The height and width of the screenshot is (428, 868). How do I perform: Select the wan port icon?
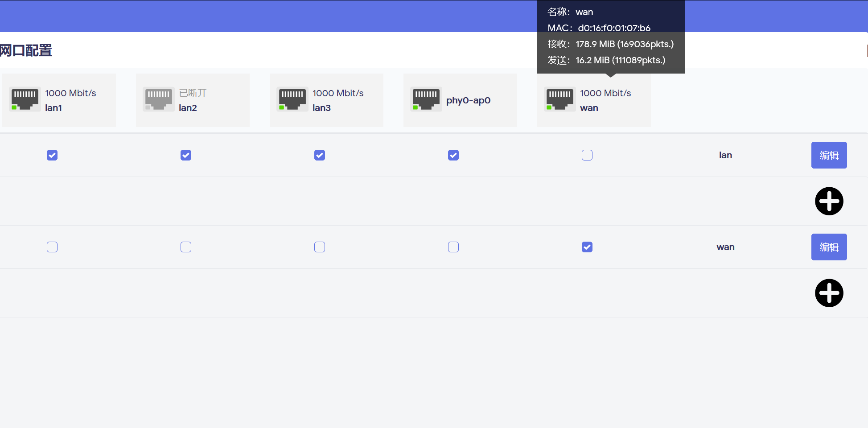[560, 99]
